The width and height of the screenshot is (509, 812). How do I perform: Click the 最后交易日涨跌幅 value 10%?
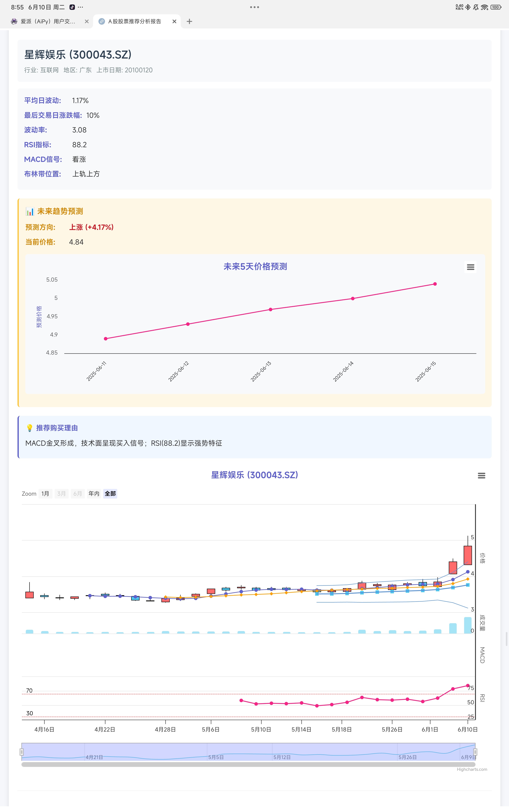93,115
